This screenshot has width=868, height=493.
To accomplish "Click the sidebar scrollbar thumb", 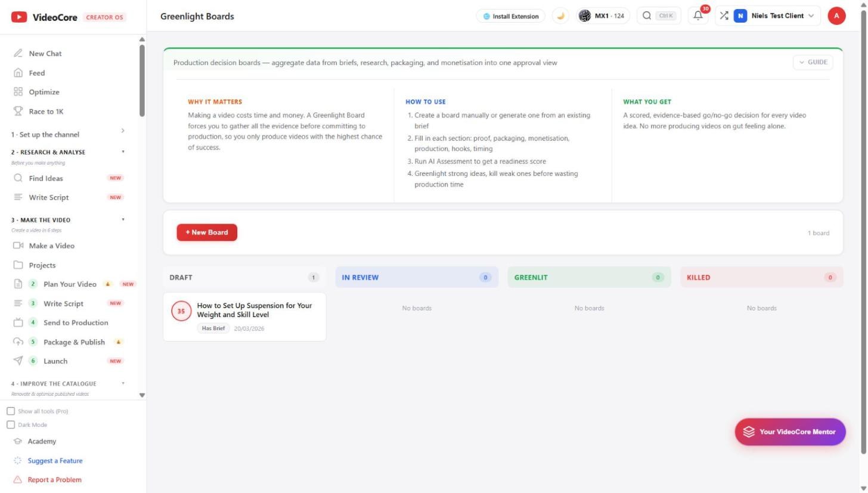I will click(142, 80).
